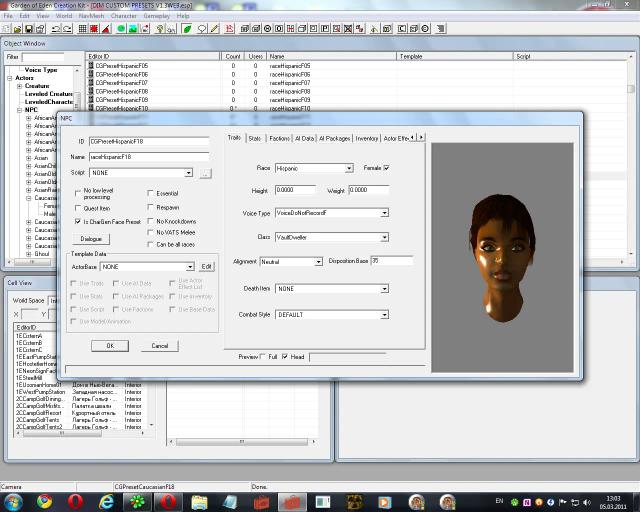Toggle the red triangle snap-to-angle icon
The height and width of the screenshot is (512, 640).
point(106,29)
